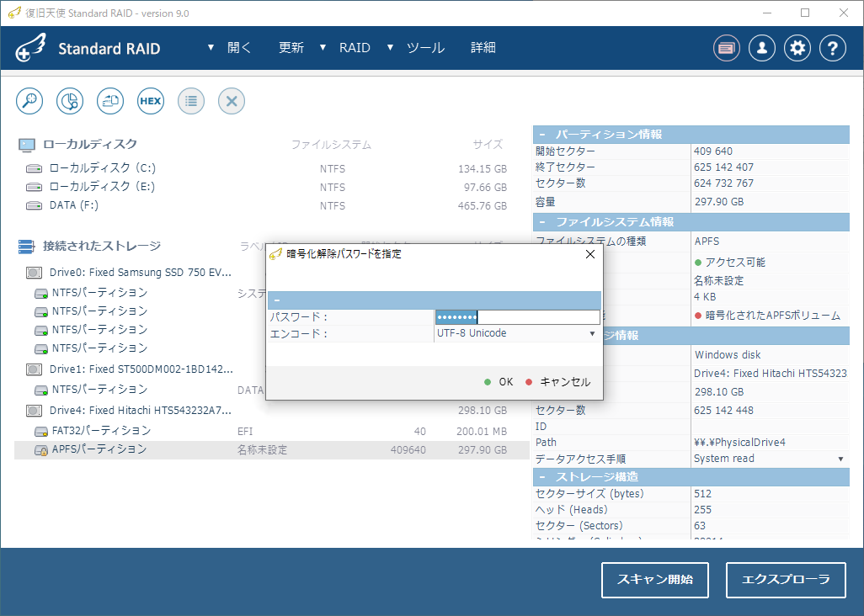864x616 pixels.
Task: Click the Drive4 Hitachi disk icon
Action: coord(35,411)
